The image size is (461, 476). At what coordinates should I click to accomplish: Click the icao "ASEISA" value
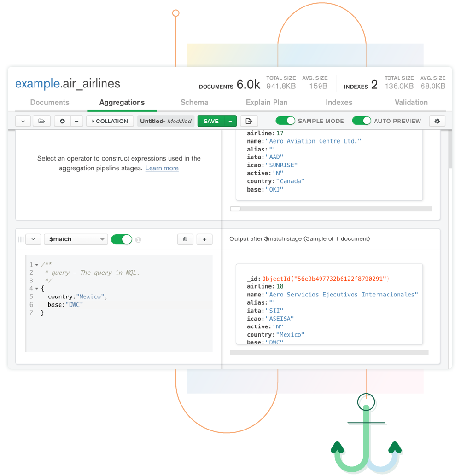click(280, 319)
